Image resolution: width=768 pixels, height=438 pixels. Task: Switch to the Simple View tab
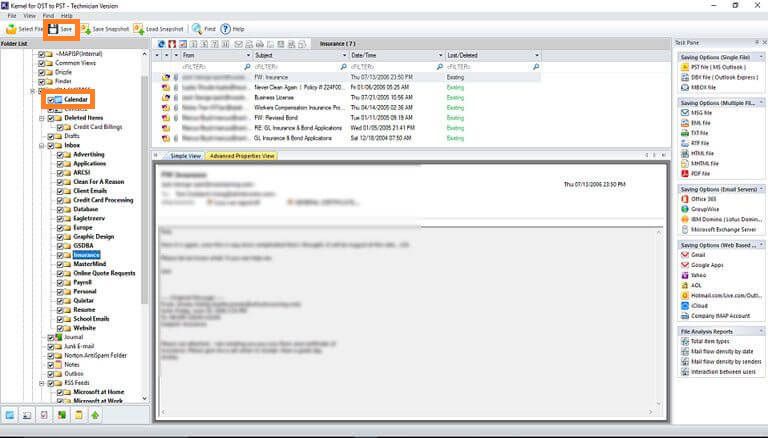(185, 156)
